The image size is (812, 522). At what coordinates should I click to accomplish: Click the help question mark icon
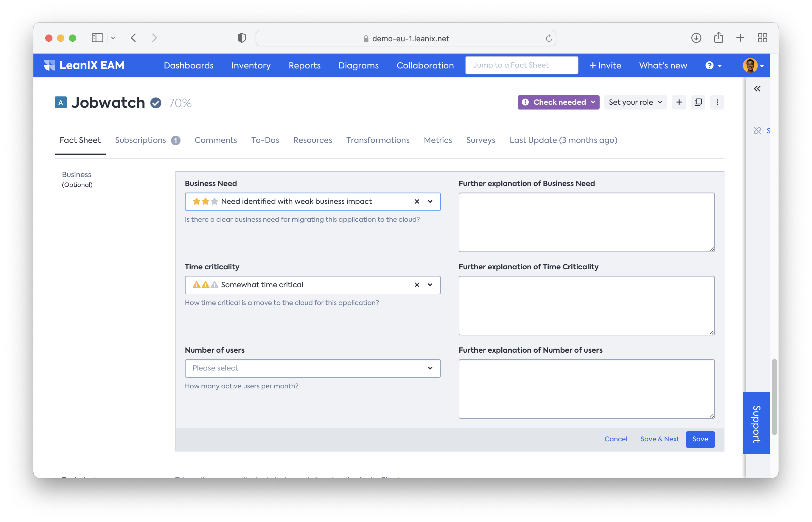click(x=709, y=65)
